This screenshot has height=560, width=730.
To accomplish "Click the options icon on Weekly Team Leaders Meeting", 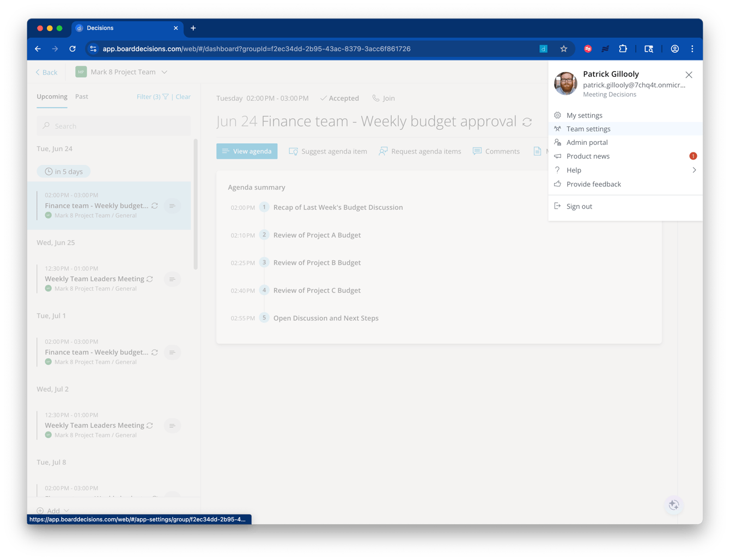I will [x=172, y=278].
